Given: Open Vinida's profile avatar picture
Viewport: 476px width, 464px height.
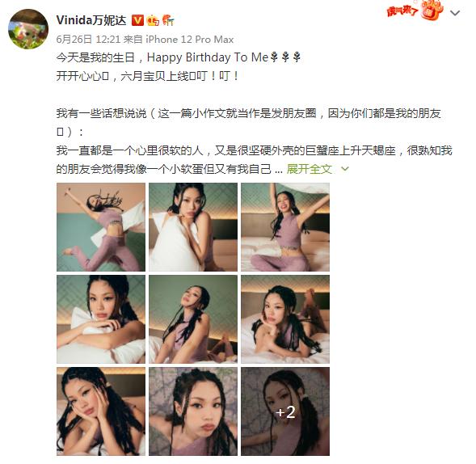Looking at the screenshot, I should click(x=28, y=29).
